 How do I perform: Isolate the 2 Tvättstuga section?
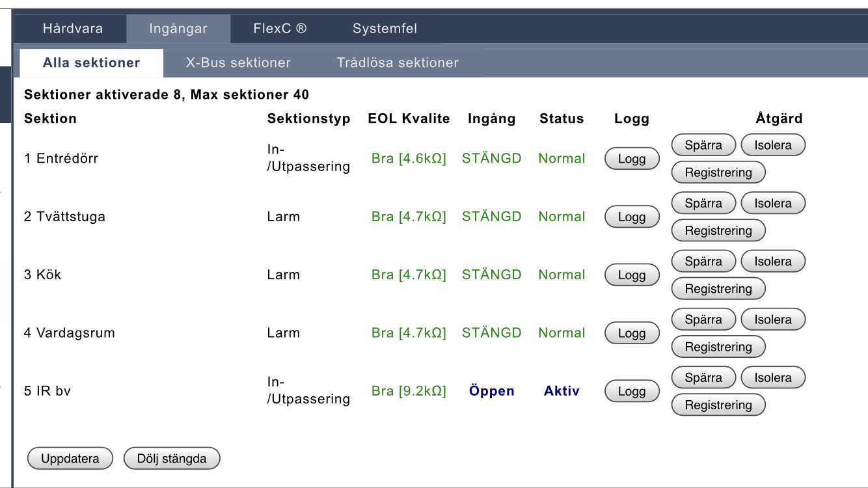(x=772, y=203)
